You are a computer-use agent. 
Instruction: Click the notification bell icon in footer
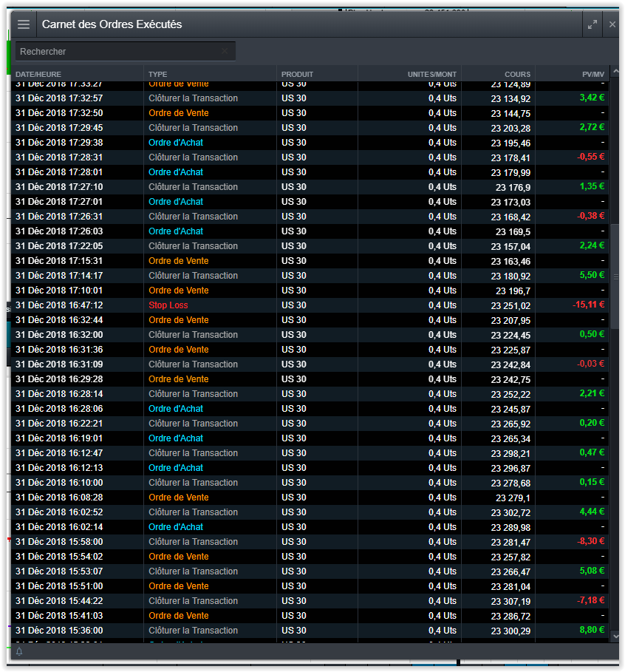pos(19,652)
